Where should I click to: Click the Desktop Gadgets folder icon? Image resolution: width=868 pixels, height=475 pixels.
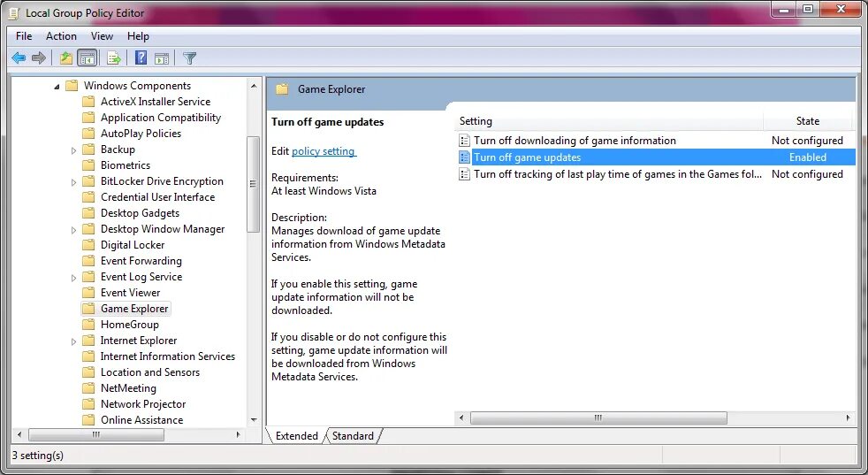[88, 213]
